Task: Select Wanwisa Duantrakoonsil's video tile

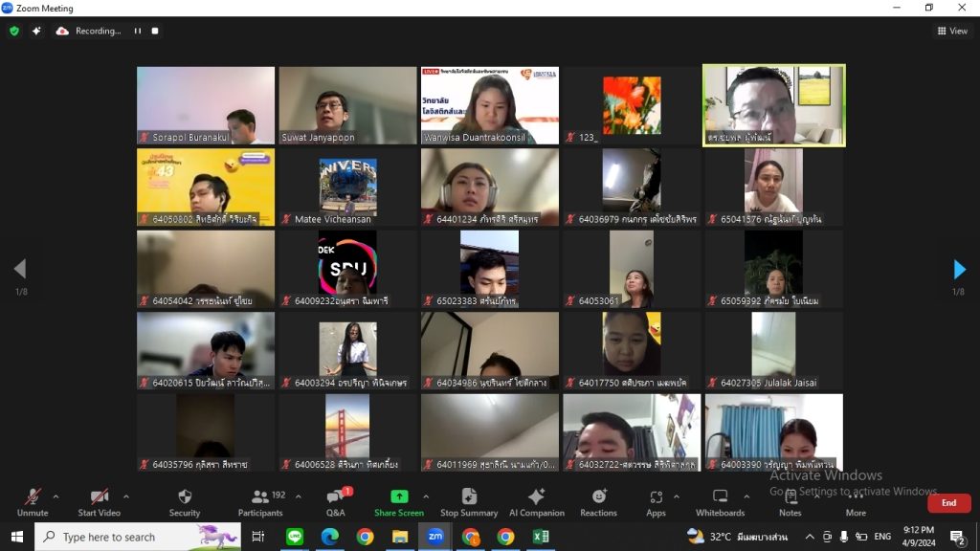Action: (490, 105)
